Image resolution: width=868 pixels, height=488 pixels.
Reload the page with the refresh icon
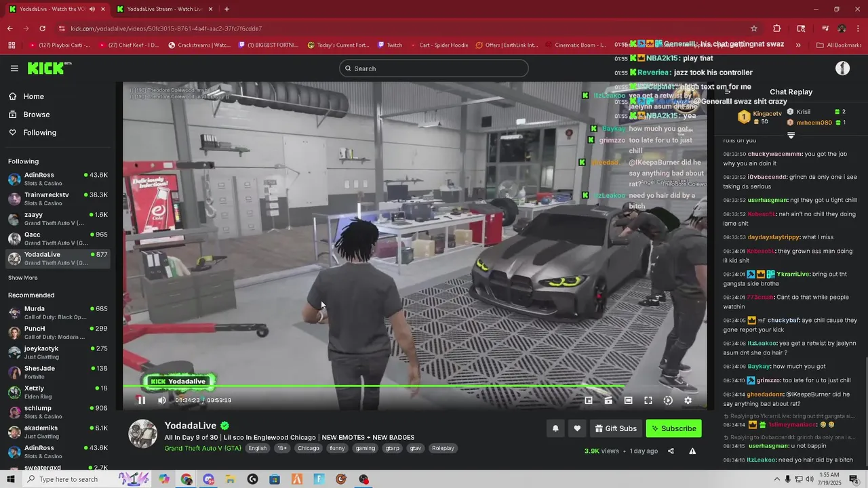click(x=42, y=28)
